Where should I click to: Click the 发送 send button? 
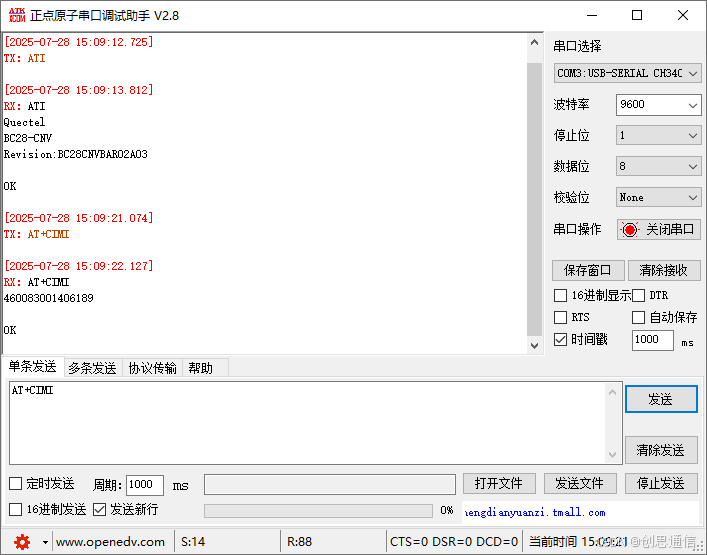coord(661,399)
